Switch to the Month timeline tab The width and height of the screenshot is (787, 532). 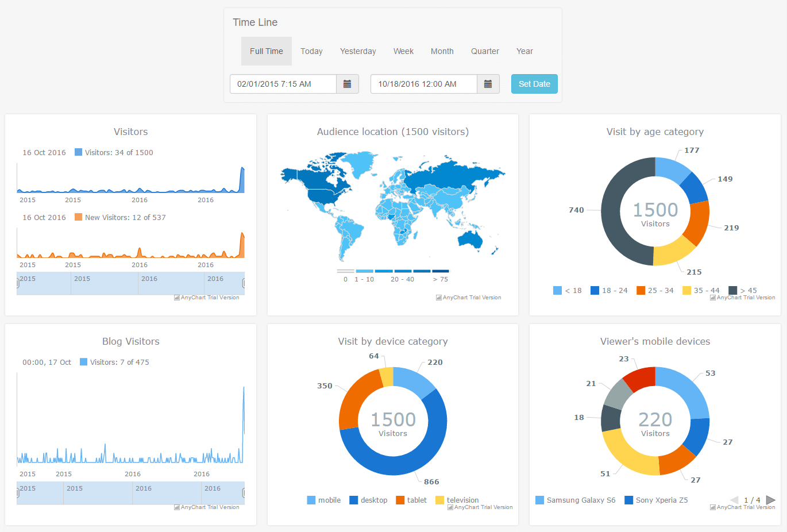coord(442,51)
